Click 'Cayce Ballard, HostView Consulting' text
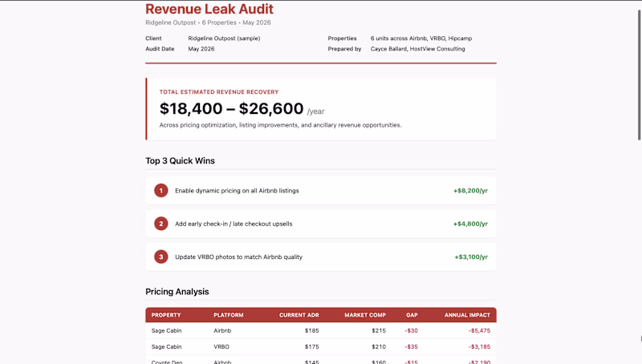Viewport: 642px width, 364px height. [417, 49]
